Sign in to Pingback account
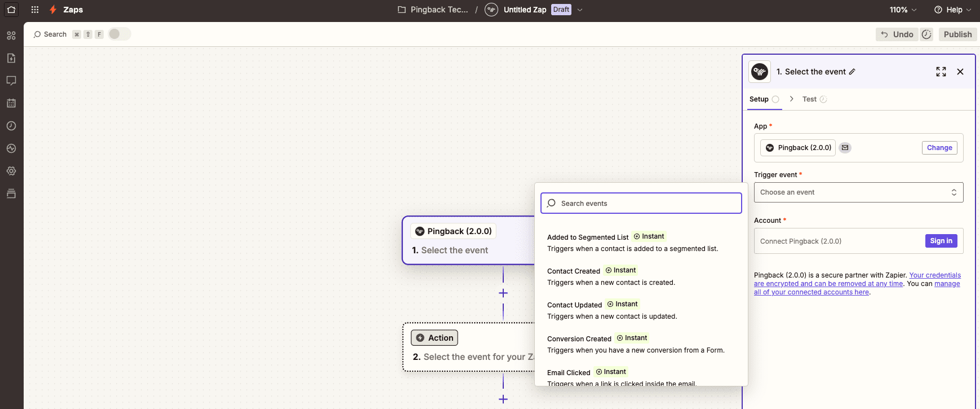980x409 pixels. coord(941,241)
